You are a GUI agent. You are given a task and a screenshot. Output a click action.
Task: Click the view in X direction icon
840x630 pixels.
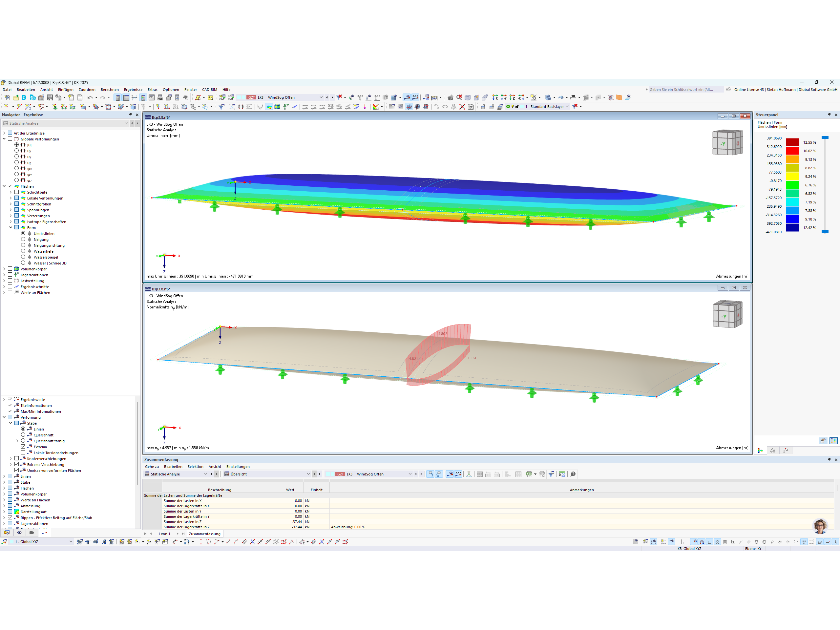click(495, 97)
